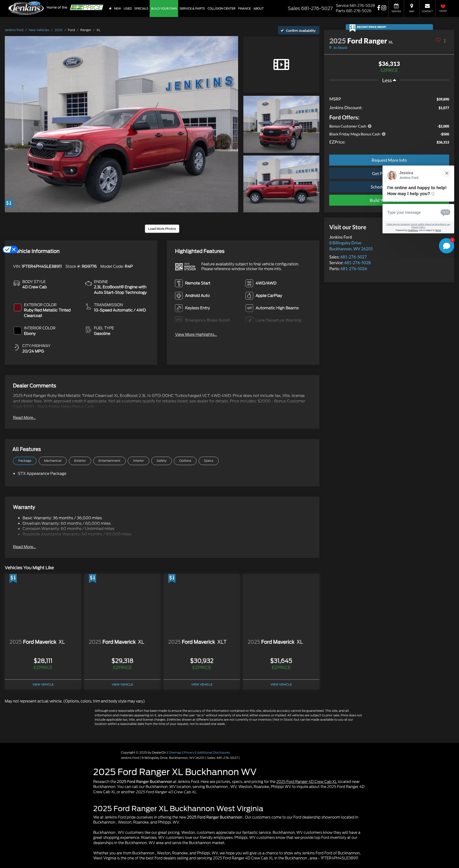Viewport: 459px width, 868px height.
Task: Open the NEW menu item
Action: (x=117, y=8)
